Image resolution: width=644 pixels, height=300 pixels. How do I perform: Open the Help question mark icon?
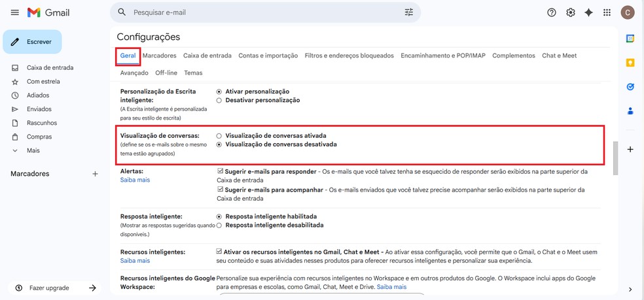(552, 12)
